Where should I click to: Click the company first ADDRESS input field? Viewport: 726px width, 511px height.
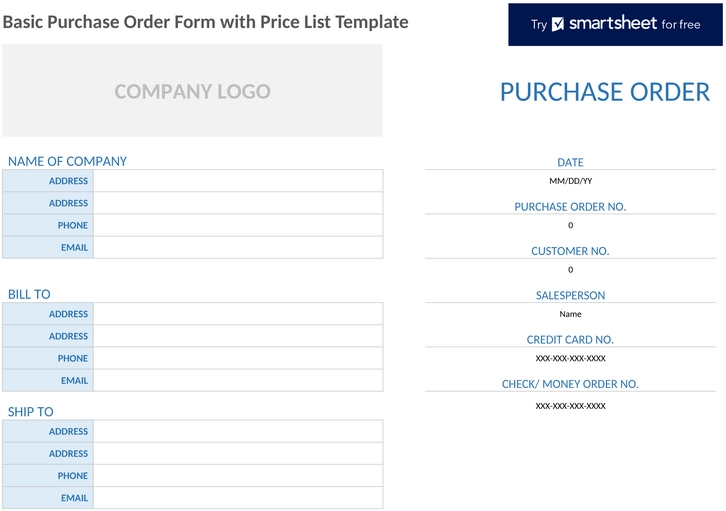coord(238,181)
